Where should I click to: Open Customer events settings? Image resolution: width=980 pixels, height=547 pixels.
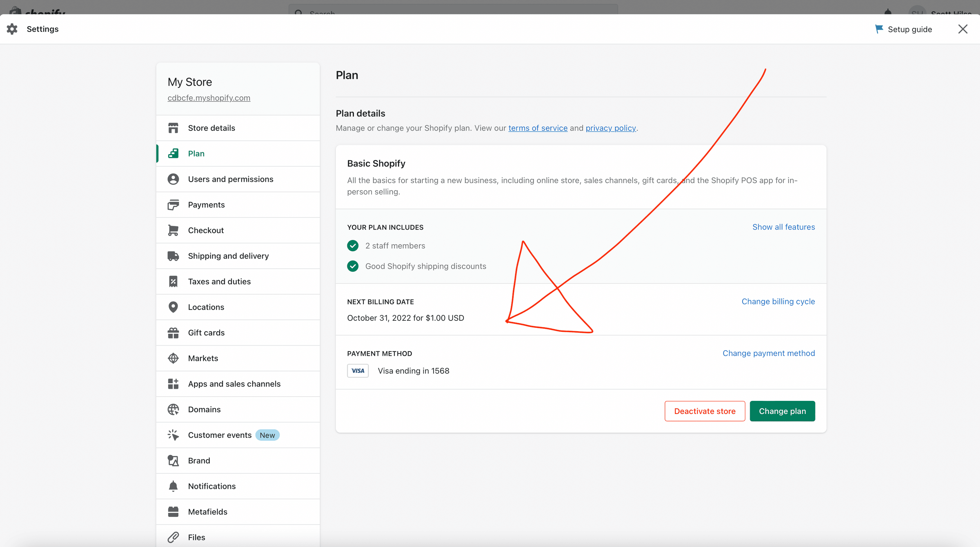(x=238, y=435)
